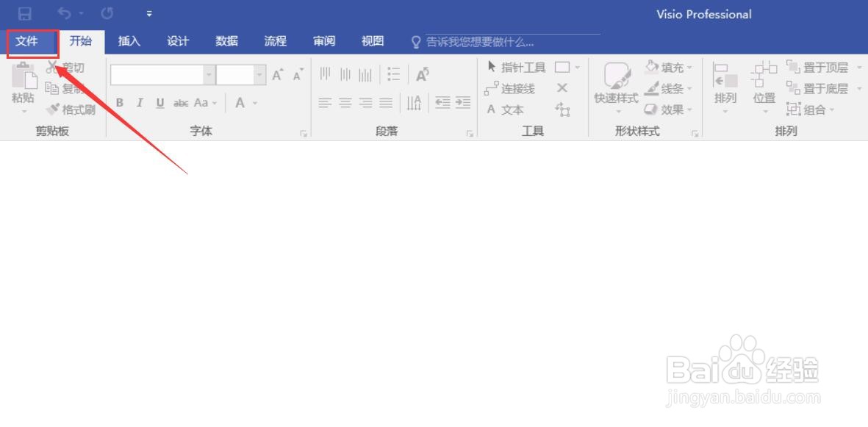Open the 位置 position button
Viewport: 868px width, 427px height.
pyautogui.click(x=764, y=87)
